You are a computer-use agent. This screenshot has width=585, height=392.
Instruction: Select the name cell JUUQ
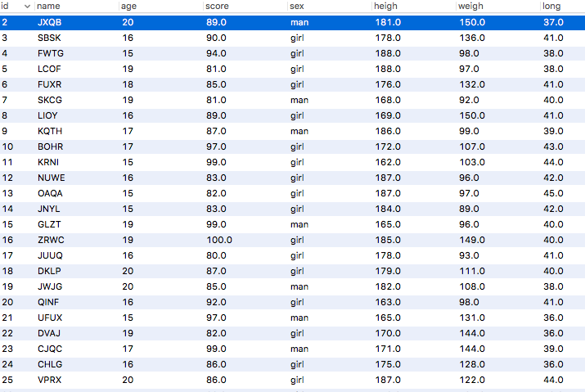coord(50,255)
